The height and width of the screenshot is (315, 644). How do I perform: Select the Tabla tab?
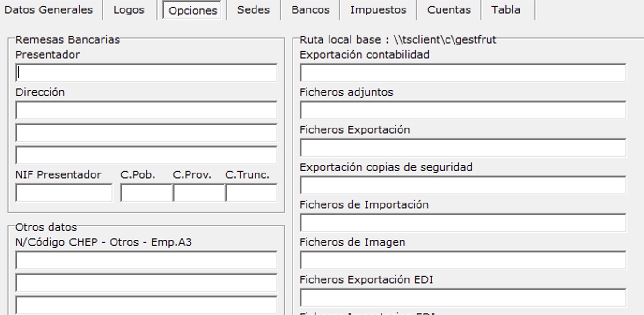506,10
